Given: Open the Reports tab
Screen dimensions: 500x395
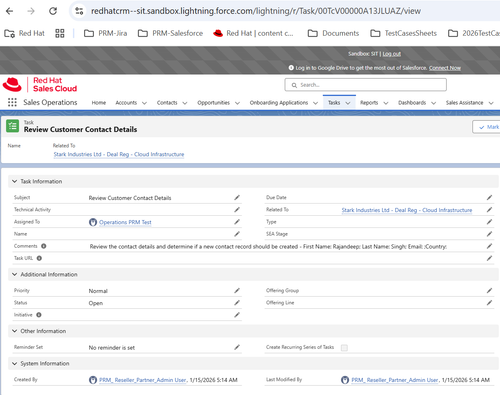Looking at the screenshot, I should [x=369, y=103].
